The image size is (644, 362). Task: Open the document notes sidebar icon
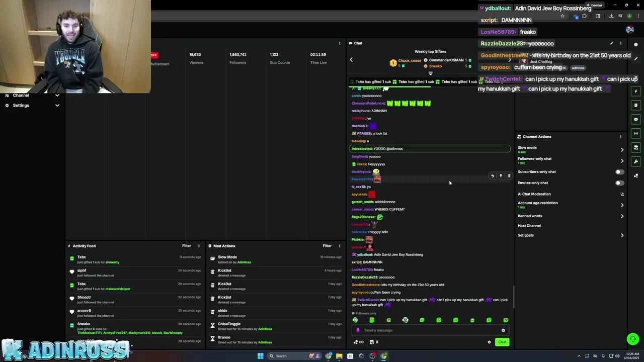point(636,106)
